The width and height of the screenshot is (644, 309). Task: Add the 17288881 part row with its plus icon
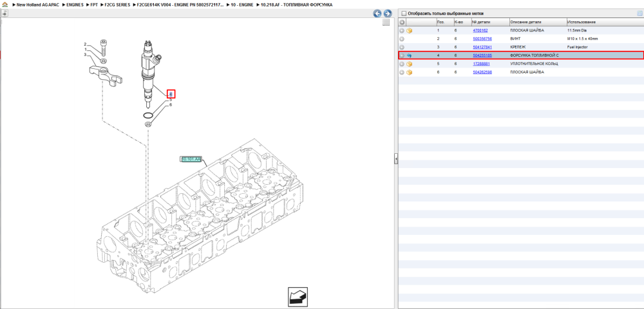[x=402, y=64]
